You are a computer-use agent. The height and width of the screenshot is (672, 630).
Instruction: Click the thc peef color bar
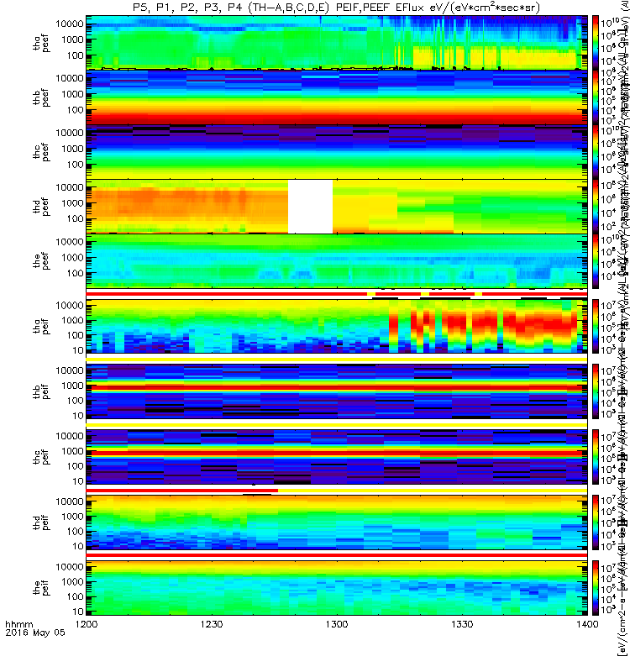tap(596, 152)
